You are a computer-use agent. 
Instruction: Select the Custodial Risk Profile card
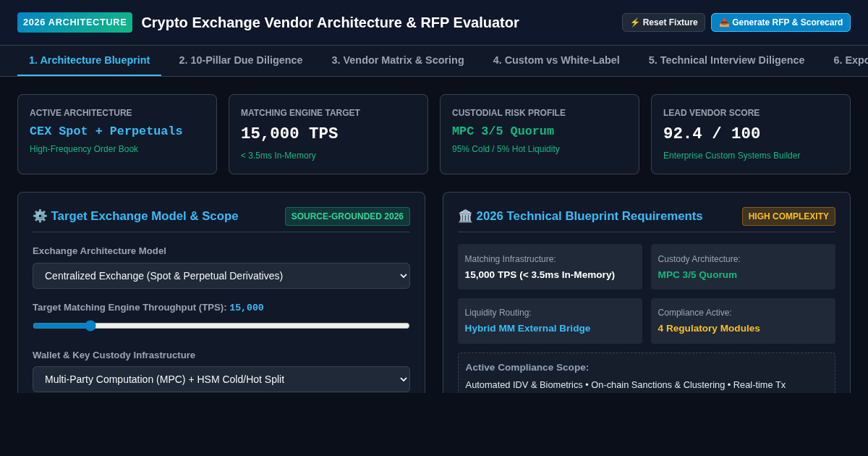(540, 134)
